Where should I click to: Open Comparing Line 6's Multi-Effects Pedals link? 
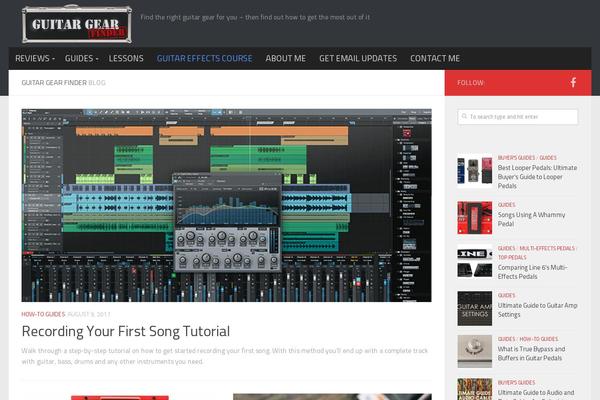tap(532, 272)
